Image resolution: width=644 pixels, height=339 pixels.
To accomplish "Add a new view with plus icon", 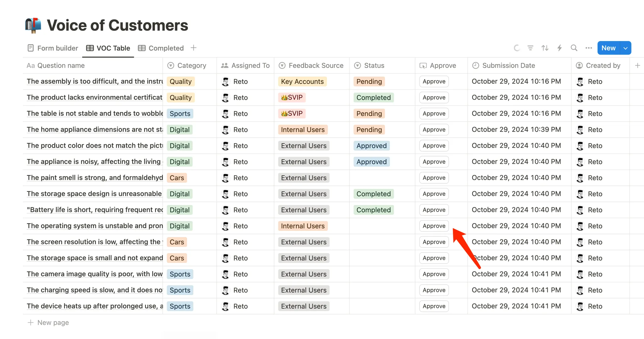I will (194, 48).
